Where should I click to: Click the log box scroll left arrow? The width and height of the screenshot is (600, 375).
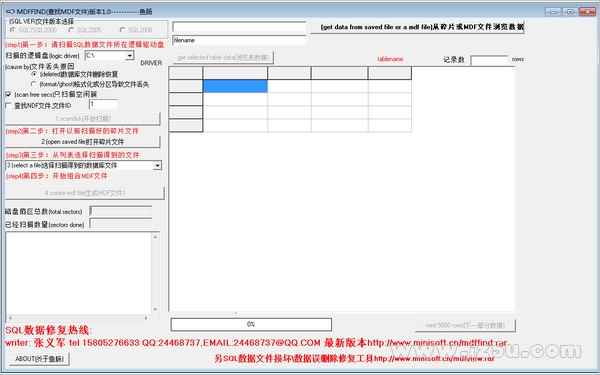10,318
